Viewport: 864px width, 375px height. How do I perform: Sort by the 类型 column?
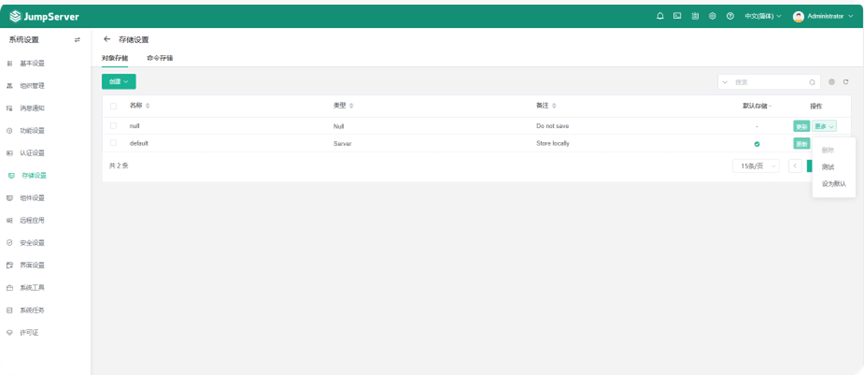[x=343, y=105]
